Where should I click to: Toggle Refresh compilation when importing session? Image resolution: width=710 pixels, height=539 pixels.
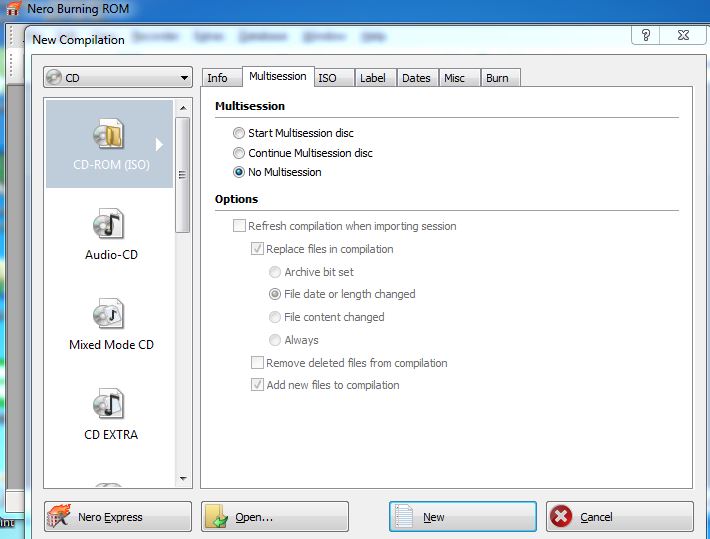[x=239, y=226]
